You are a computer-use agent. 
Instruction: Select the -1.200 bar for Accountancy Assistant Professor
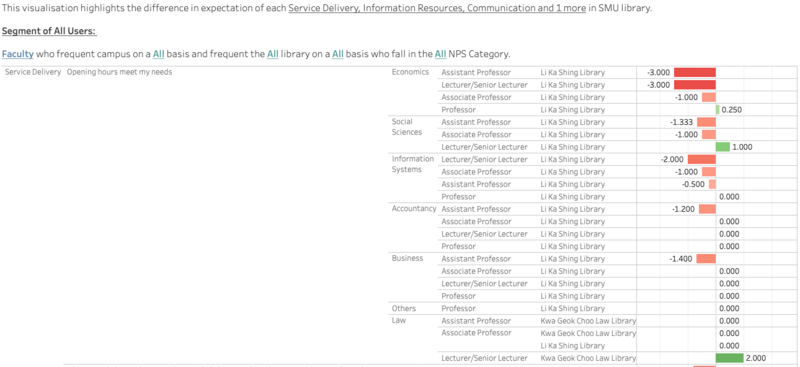click(707, 209)
